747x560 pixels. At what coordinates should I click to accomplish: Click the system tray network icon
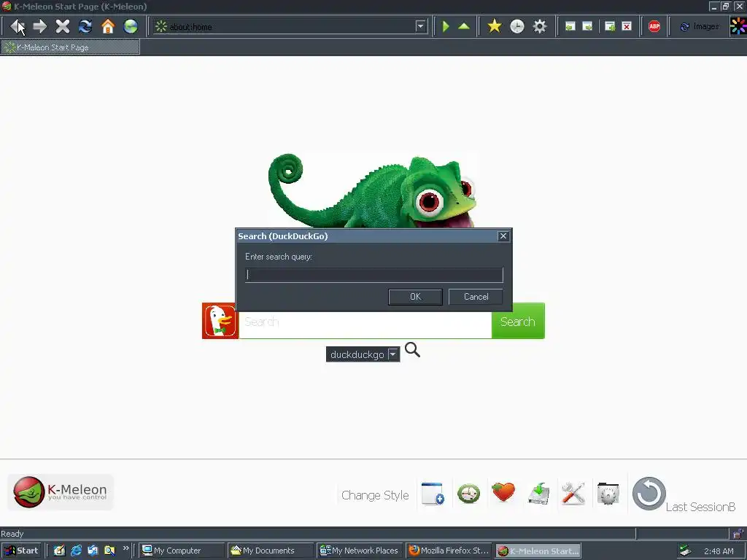[x=686, y=551]
